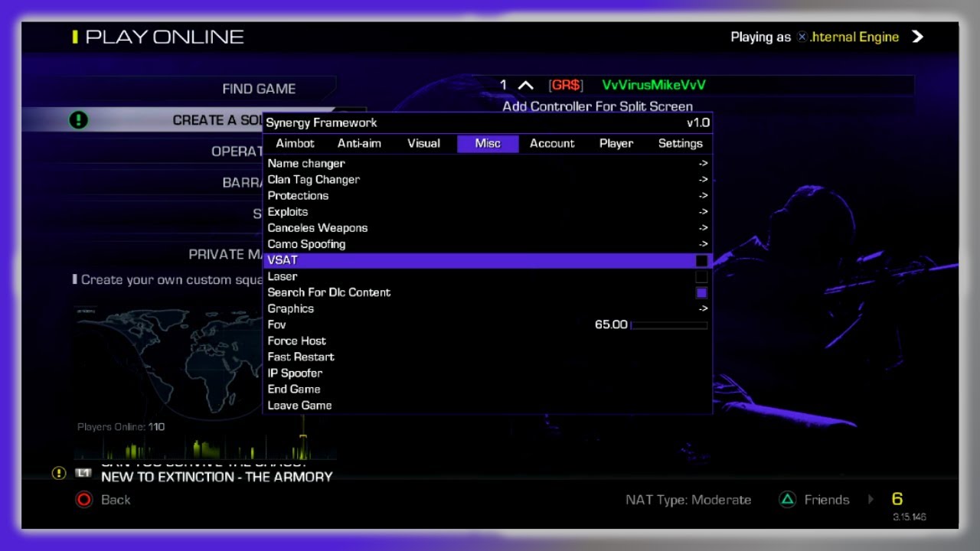Switch to the Player tab
Image resolution: width=980 pixels, height=551 pixels.
click(616, 143)
